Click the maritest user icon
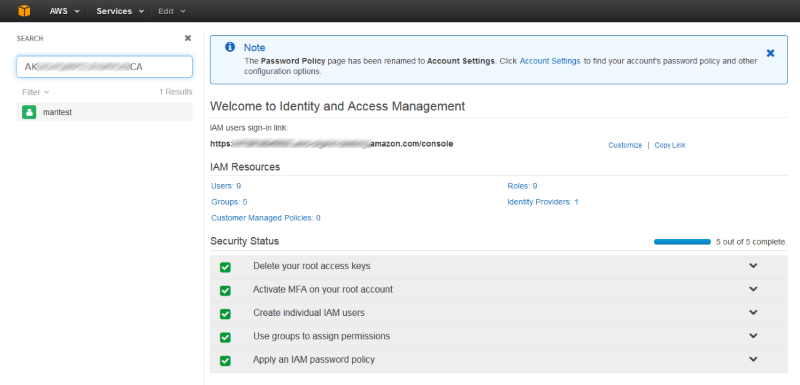Screen dimensions: 800x385 pos(29,112)
